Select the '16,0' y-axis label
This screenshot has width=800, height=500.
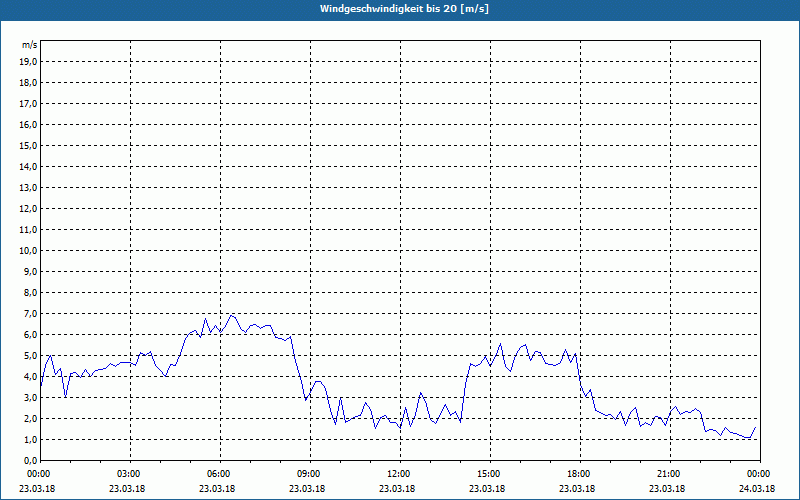[x=28, y=124]
